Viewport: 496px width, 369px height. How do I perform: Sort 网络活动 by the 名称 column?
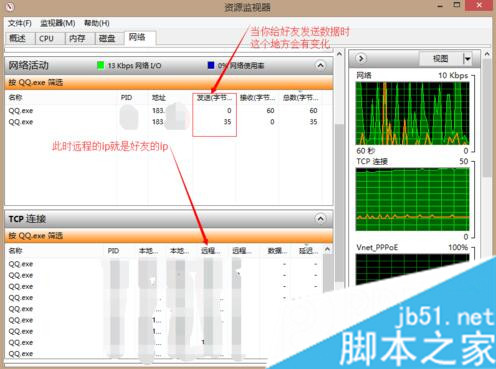coord(16,98)
